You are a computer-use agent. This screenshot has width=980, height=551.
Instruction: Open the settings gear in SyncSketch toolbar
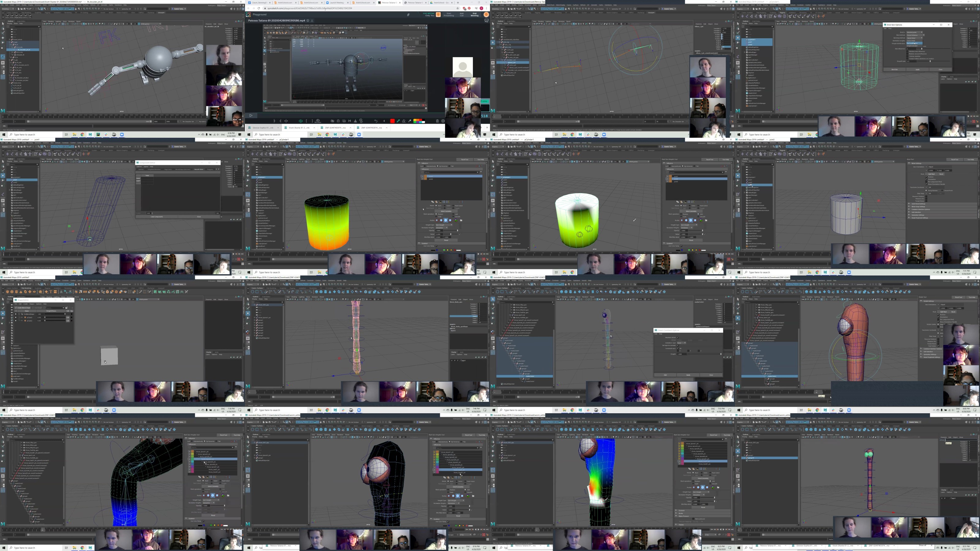[x=443, y=121]
